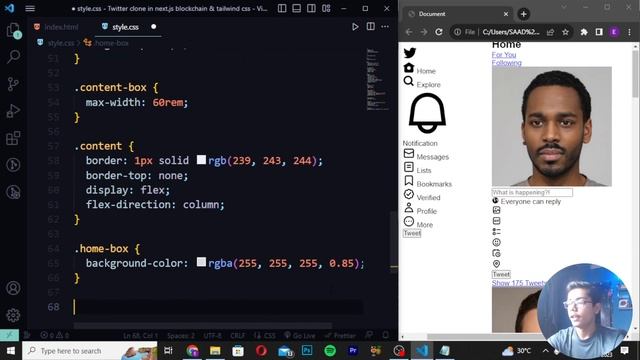This screenshot has height=360, width=640.
Task: Open color picker for rgb(239, 243, 244)
Action: coord(201,160)
